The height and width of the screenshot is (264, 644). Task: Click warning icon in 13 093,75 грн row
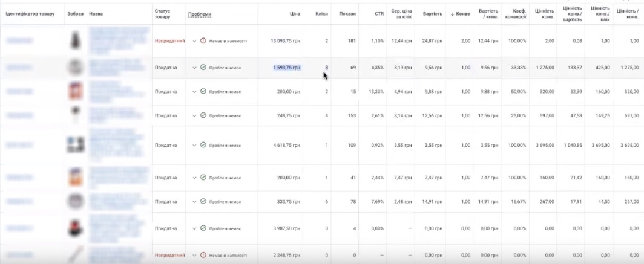(x=203, y=41)
